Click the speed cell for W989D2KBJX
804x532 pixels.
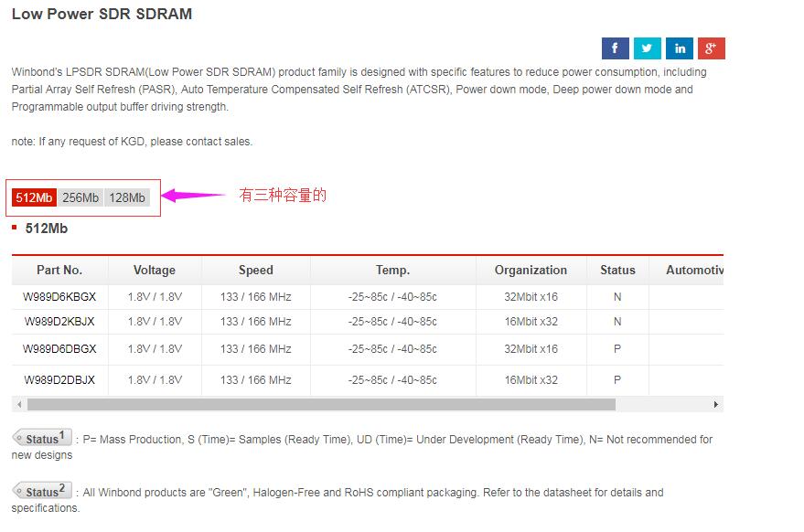point(256,322)
